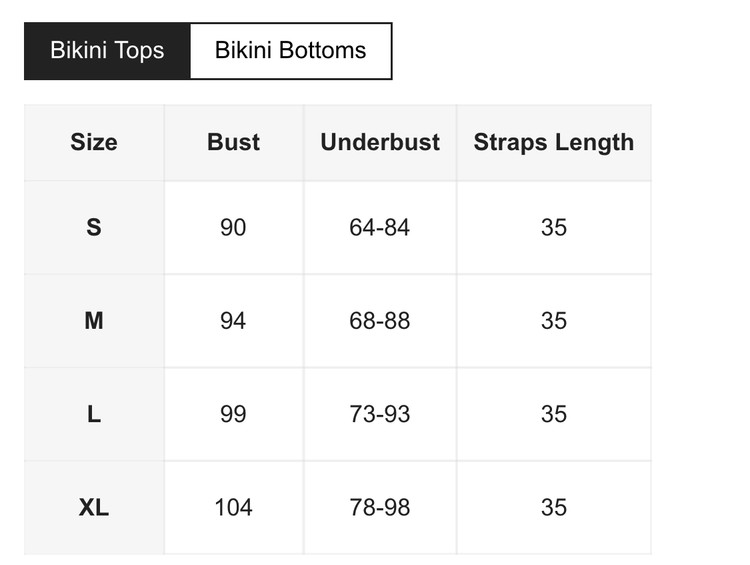
Task: Click the bust value 99
Action: pos(233,414)
